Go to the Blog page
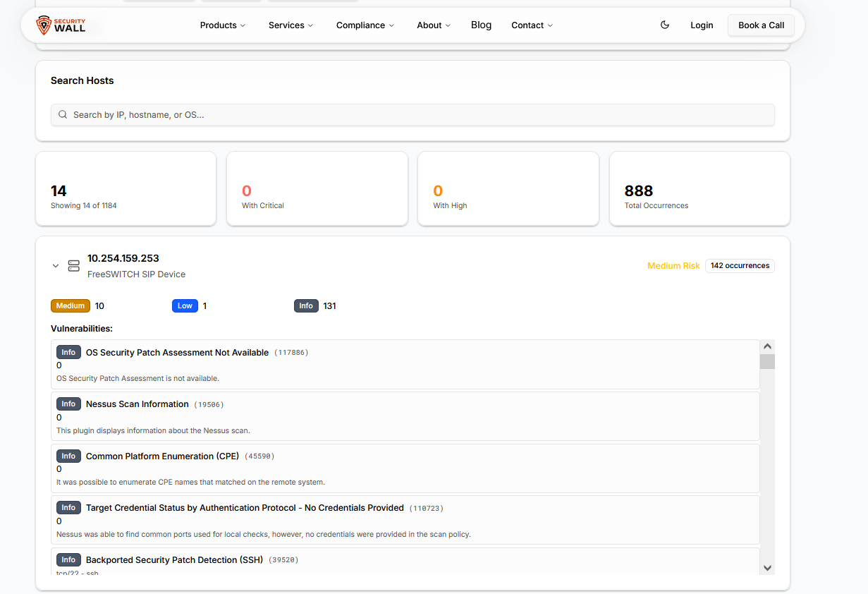 [481, 25]
